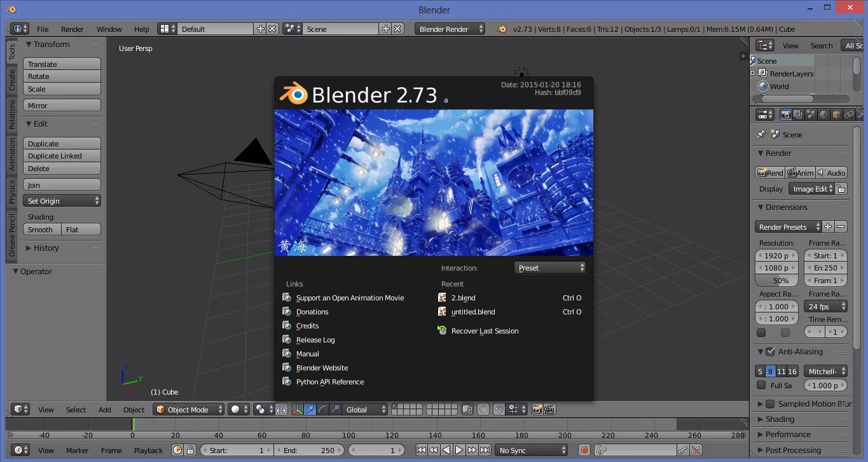Open the Blender Render engine dropdown
Image resolution: width=868 pixels, height=462 pixels.
[x=450, y=29]
